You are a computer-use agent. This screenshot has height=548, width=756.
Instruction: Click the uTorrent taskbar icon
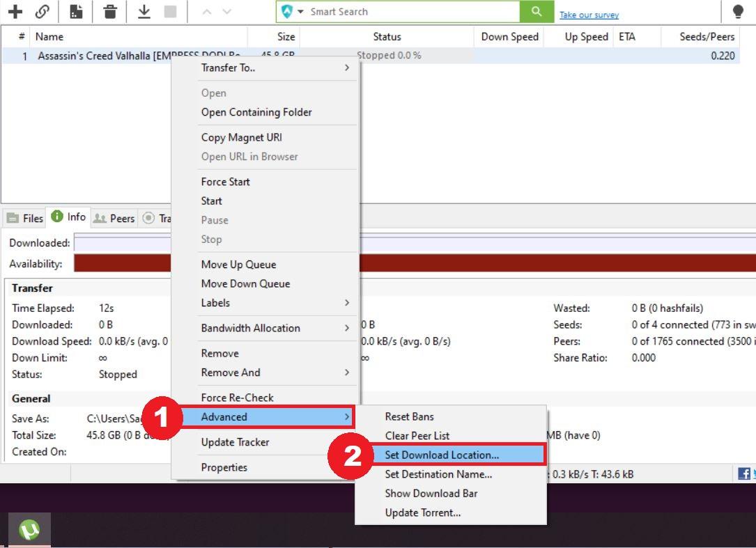point(29,530)
